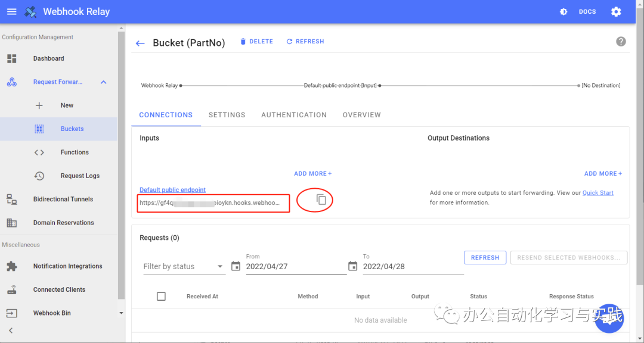Open Webhook Bin page
Image resolution: width=644 pixels, height=343 pixels.
[x=52, y=313]
